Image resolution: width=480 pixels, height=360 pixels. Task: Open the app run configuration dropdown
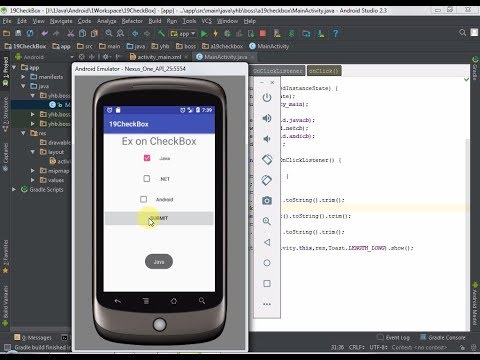point(183,33)
